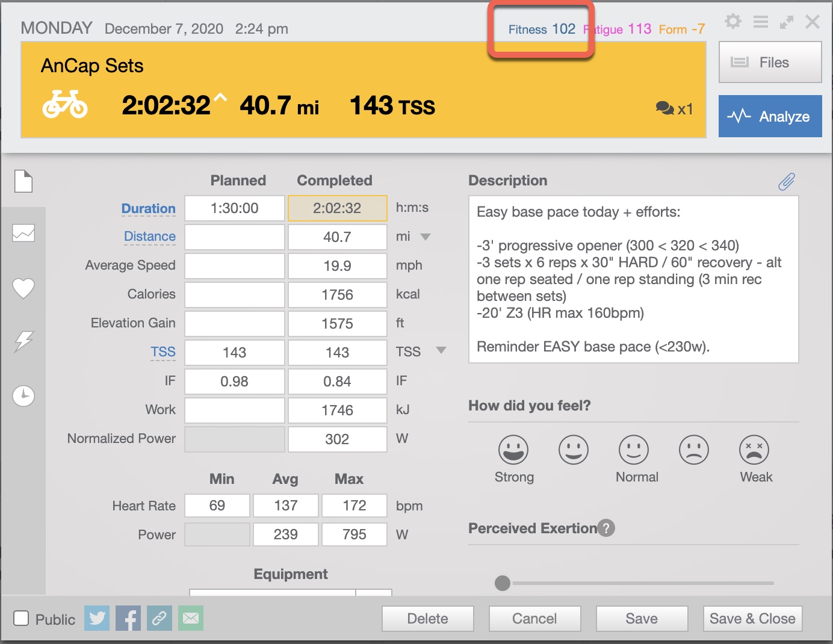The width and height of the screenshot is (833, 644).
Task: Click Save & Close button
Action: [x=752, y=619]
